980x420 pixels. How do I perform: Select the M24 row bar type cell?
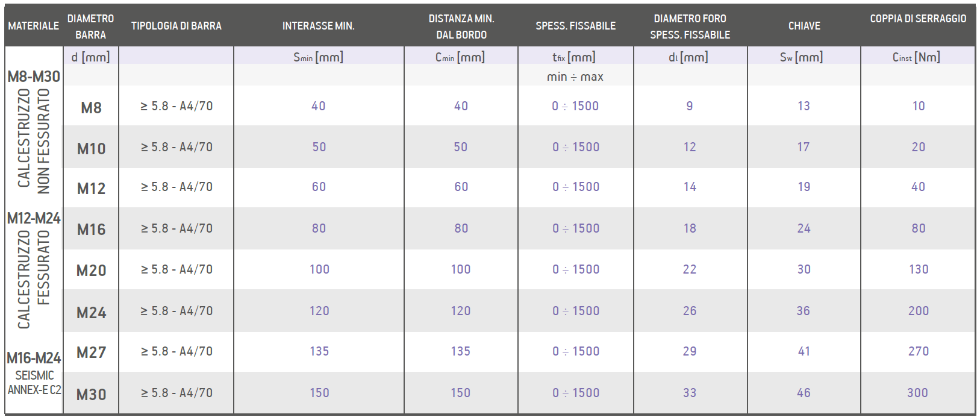176,311
